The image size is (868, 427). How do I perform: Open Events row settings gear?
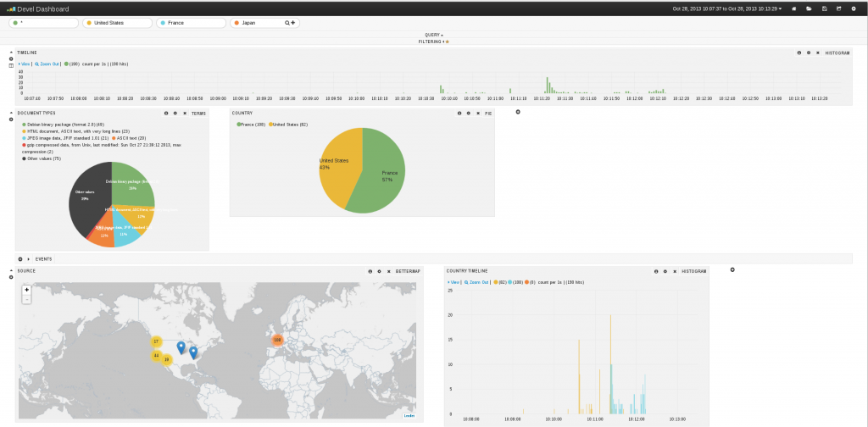tap(20, 259)
